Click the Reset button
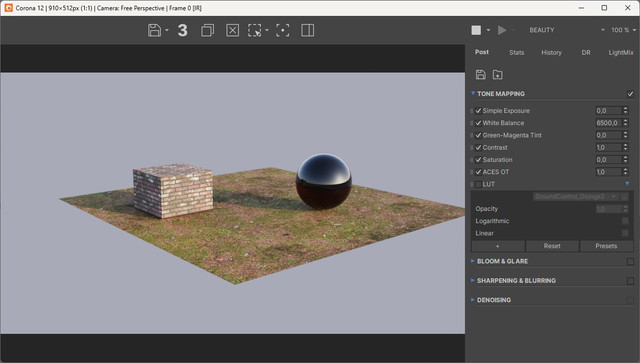640x363 pixels. tap(552, 246)
